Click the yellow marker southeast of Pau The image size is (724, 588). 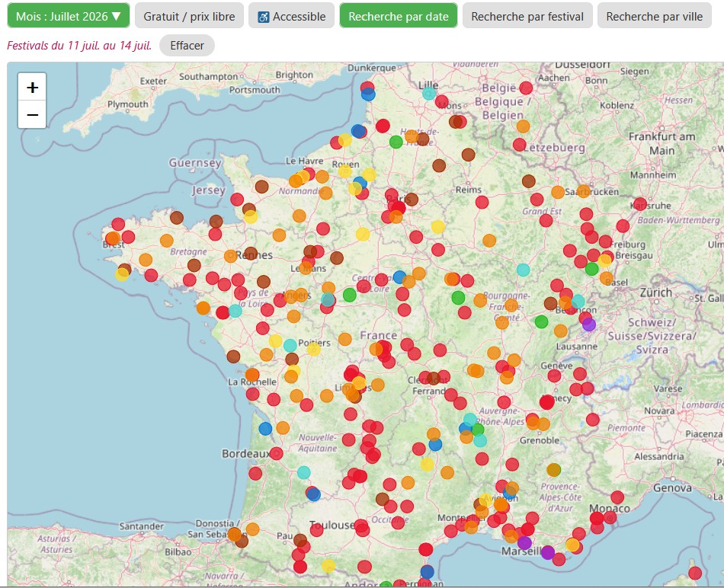pyautogui.click(x=328, y=565)
